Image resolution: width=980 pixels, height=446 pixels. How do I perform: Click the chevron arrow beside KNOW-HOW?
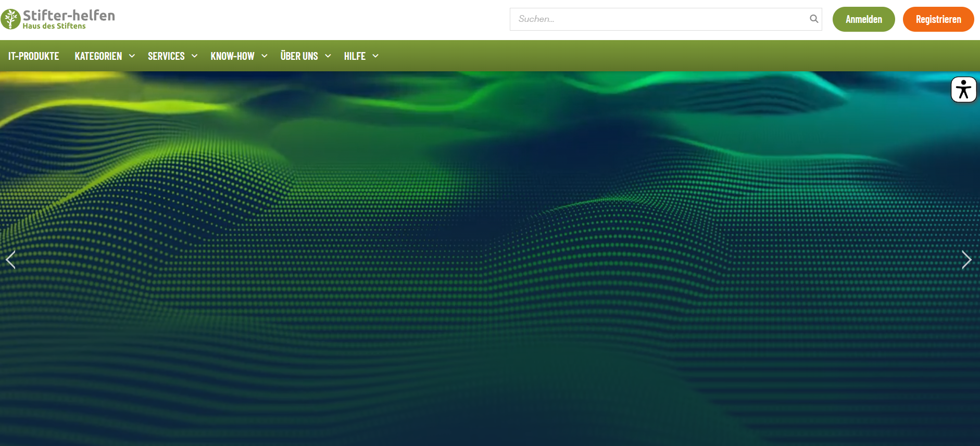(265, 56)
